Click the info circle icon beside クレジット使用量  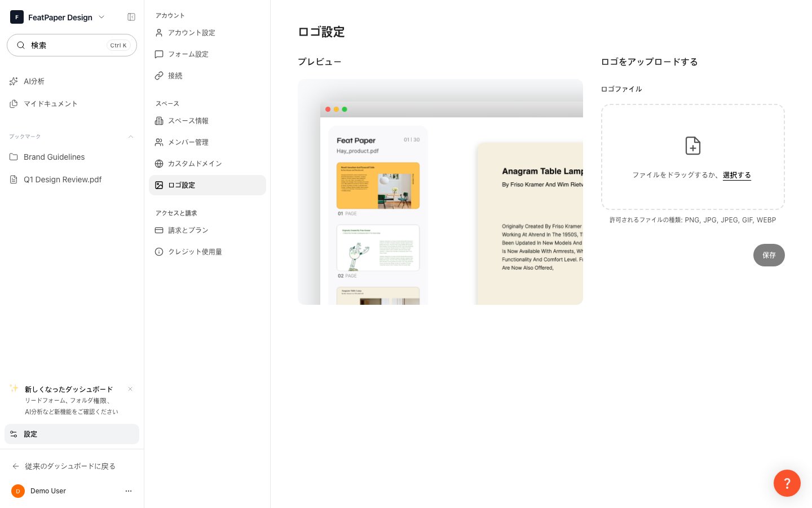159,252
